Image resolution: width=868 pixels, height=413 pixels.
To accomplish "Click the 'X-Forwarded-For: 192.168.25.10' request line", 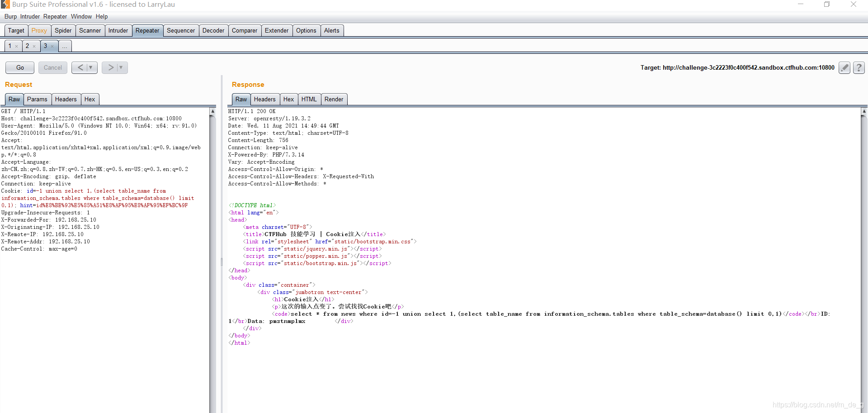I will tap(49, 220).
